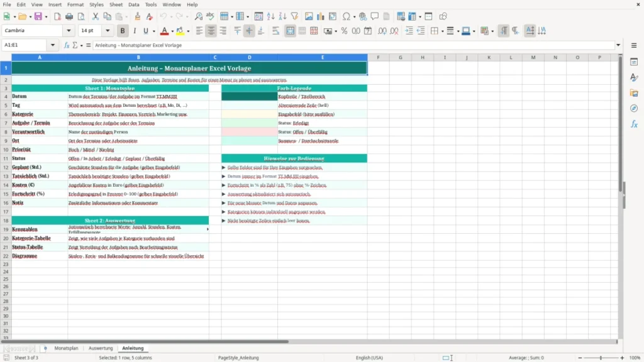The width and height of the screenshot is (644, 362).
Task: Open the Borders dropdown arrow
Action: (x=442, y=31)
